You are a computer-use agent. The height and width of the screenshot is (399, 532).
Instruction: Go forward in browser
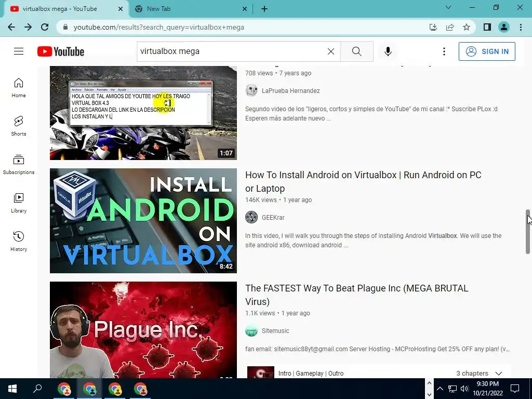tap(28, 27)
